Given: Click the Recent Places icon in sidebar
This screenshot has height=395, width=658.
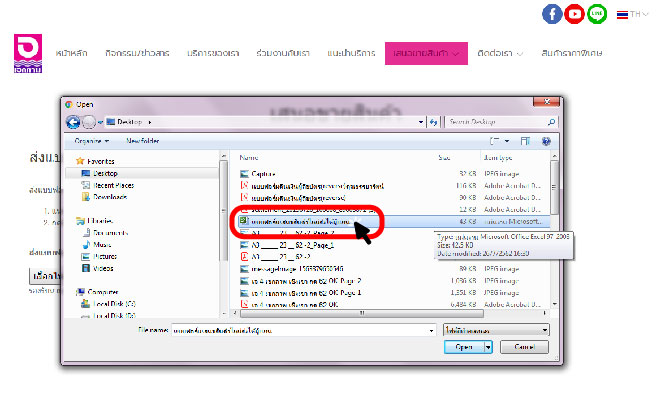Looking at the screenshot, I should click(86, 185).
